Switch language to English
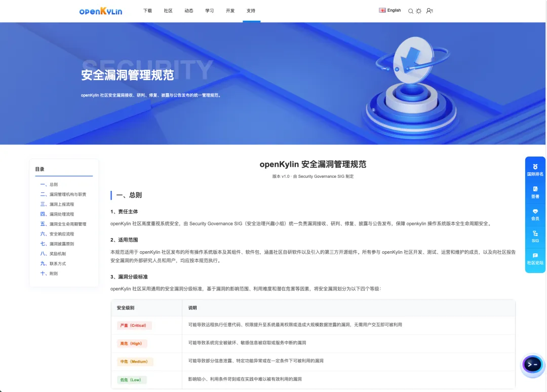The width and height of the screenshot is (547, 392). pyautogui.click(x=390, y=10)
